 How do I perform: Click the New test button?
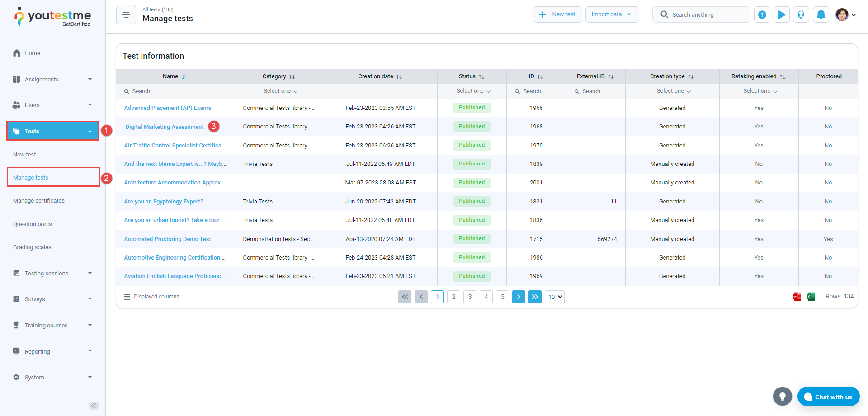click(557, 14)
